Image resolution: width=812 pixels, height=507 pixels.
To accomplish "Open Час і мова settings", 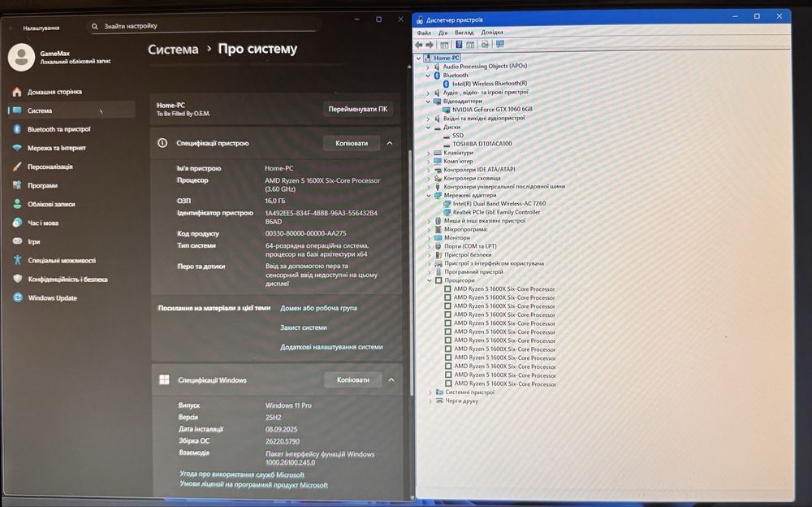I will click(x=43, y=223).
